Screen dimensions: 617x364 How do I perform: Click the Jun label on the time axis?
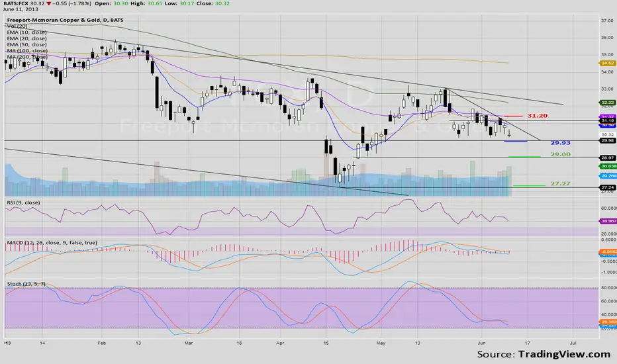tap(482, 343)
